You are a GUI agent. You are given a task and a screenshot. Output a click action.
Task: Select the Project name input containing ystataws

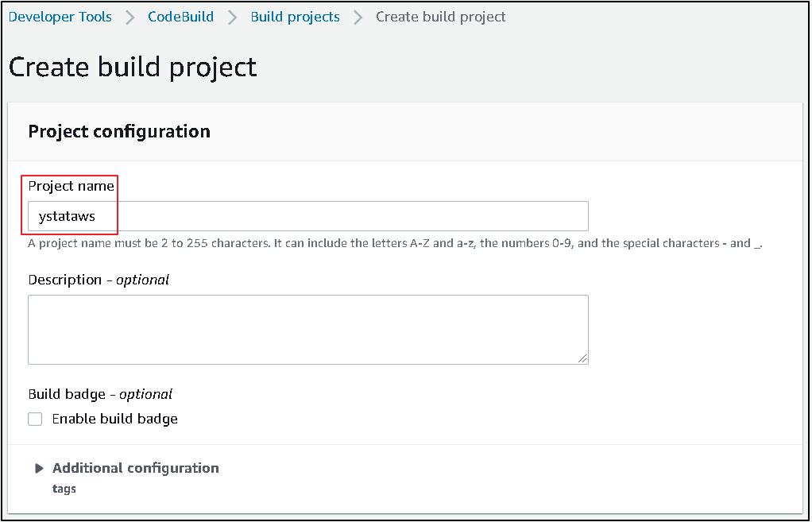click(x=308, y=215)
